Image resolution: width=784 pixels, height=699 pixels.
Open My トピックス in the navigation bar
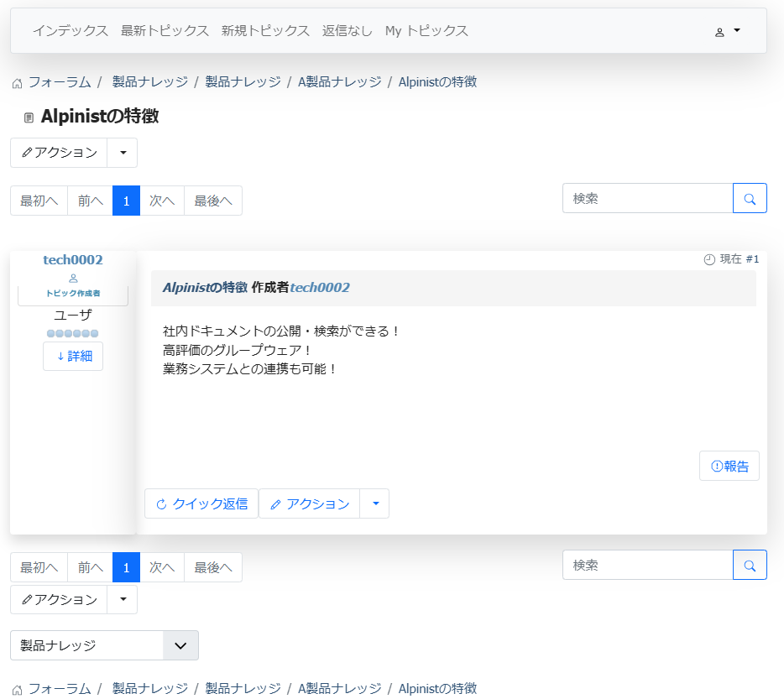(x=426, y=31)
